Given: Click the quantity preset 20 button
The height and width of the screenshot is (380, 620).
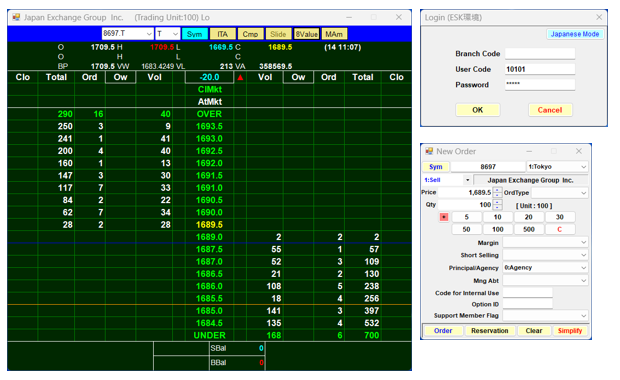Looking at the screenshot, I should (529, 217).
